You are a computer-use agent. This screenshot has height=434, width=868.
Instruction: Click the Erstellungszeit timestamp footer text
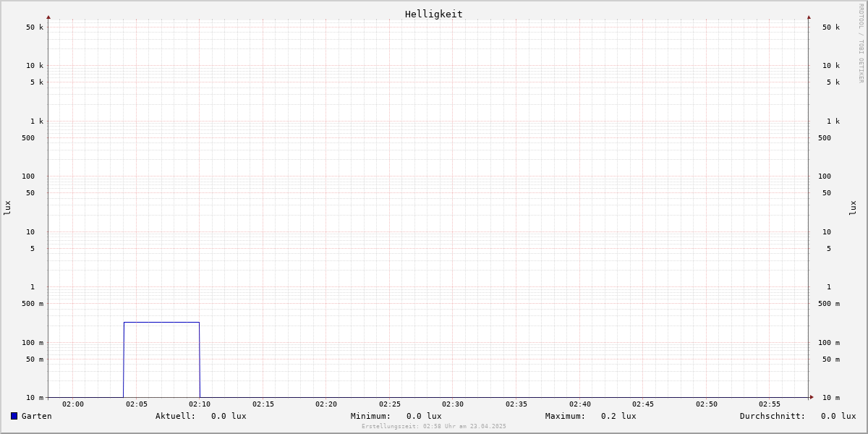(x=434, y=426)
